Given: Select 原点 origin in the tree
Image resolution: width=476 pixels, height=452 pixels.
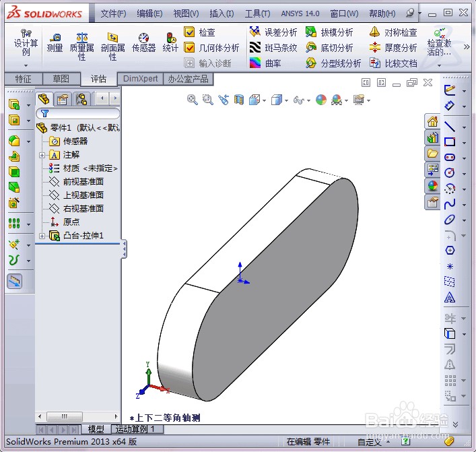Looking at the screenshot, I should click(x=65, y=222).
